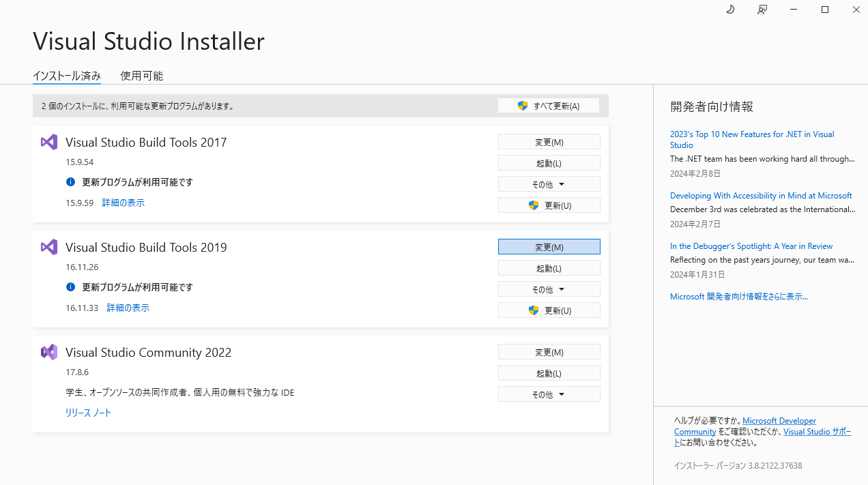Click すべて更新(A) button with shield icon
The height and width of the screenshot is (485, 868).
[x=549, y=106]
